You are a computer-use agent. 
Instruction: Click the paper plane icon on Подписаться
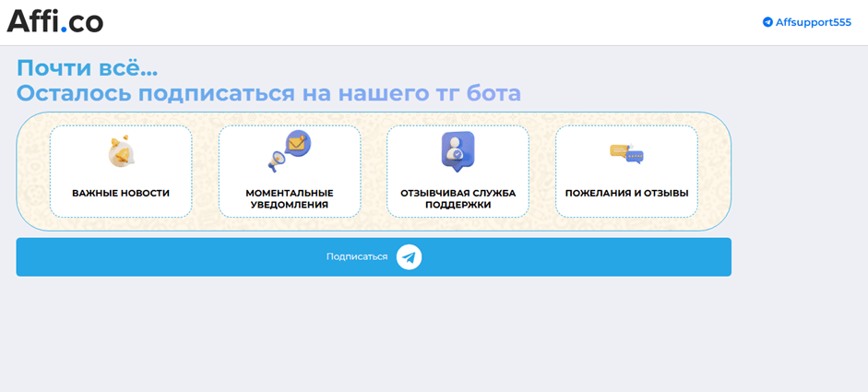(409, 257)
